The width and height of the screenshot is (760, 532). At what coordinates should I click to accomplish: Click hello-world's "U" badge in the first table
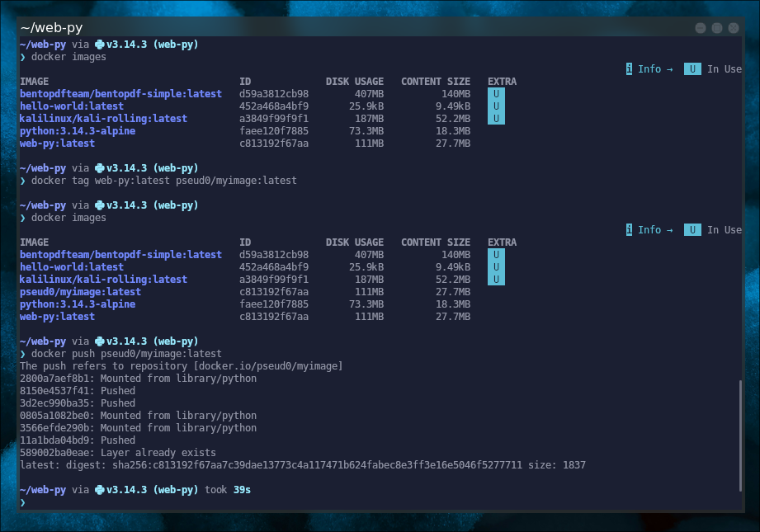point(496,106)
